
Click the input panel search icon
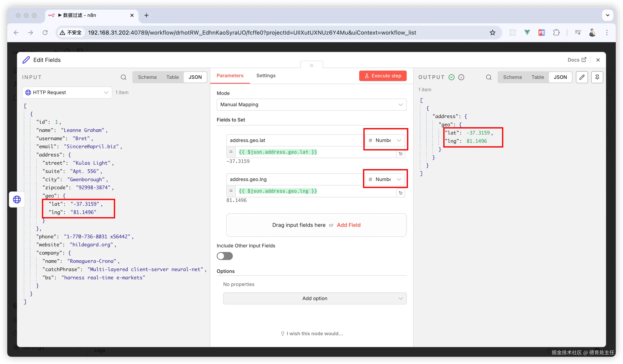(123, 77)
